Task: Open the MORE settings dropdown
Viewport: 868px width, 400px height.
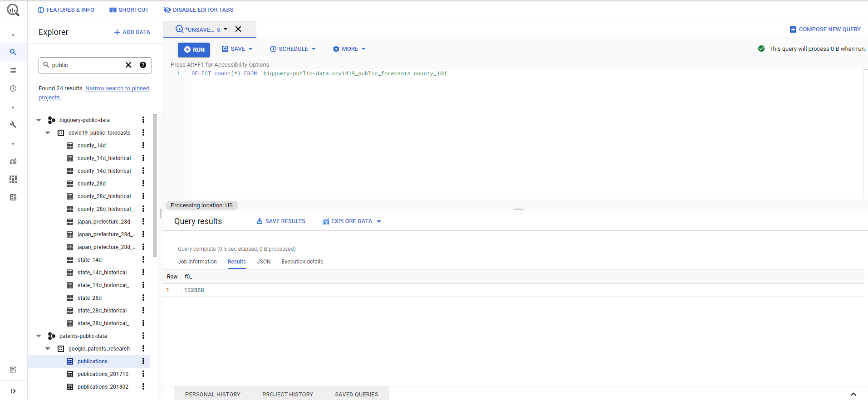Action: (x=349, y=49)
